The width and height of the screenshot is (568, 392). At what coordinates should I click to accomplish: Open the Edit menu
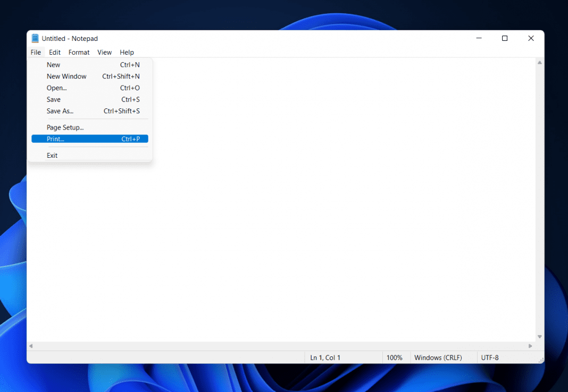coord(54,52)
